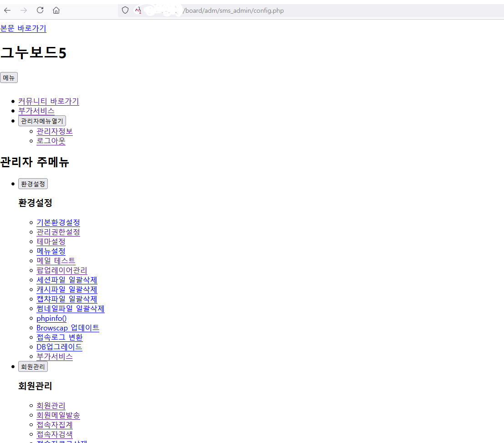
Task: Choose 캡챠파일 일괄삭제
Action: 67,299
